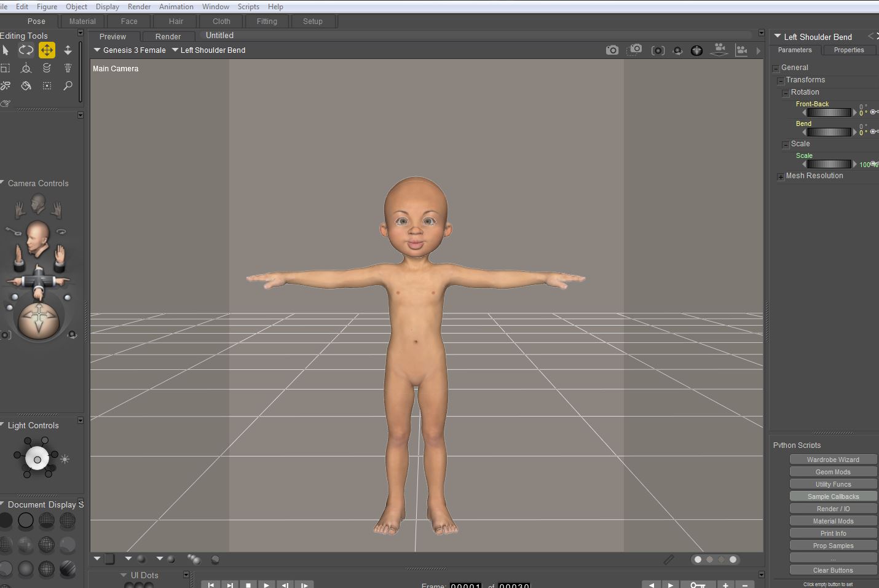The height and width of the screenshot is (588, 879).
Task: Select the diagonal-striped sphere display style
Action: 68,569
